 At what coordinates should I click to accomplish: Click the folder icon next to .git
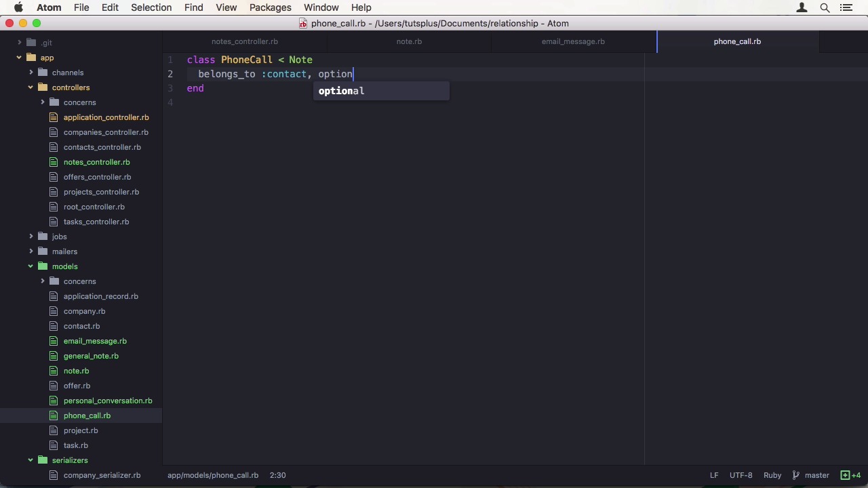(31, 43)
